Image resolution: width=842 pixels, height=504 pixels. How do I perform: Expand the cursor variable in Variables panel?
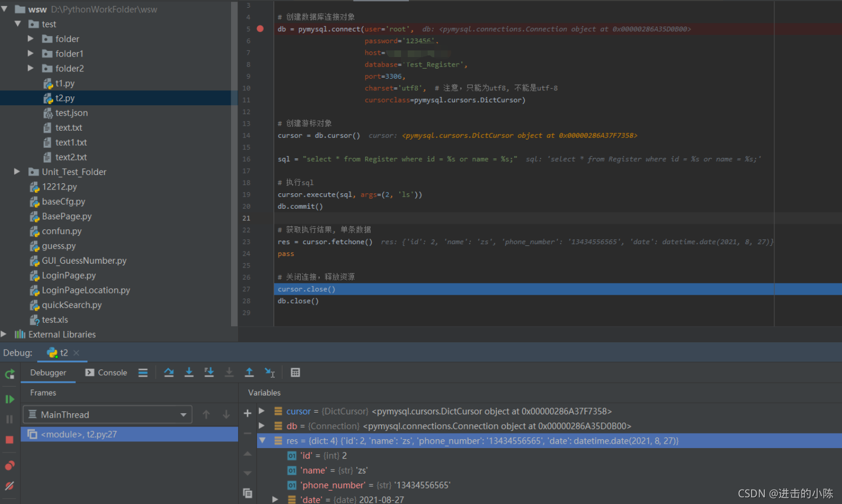click(x=262, y=411)
